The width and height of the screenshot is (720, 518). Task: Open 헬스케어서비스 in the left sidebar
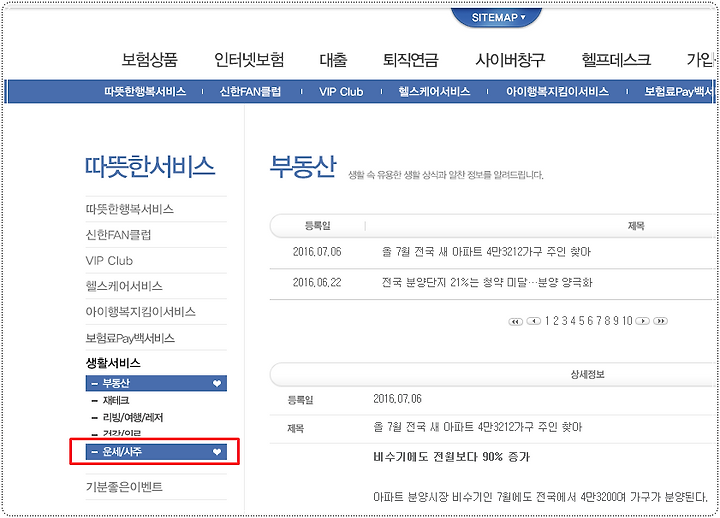124,286
